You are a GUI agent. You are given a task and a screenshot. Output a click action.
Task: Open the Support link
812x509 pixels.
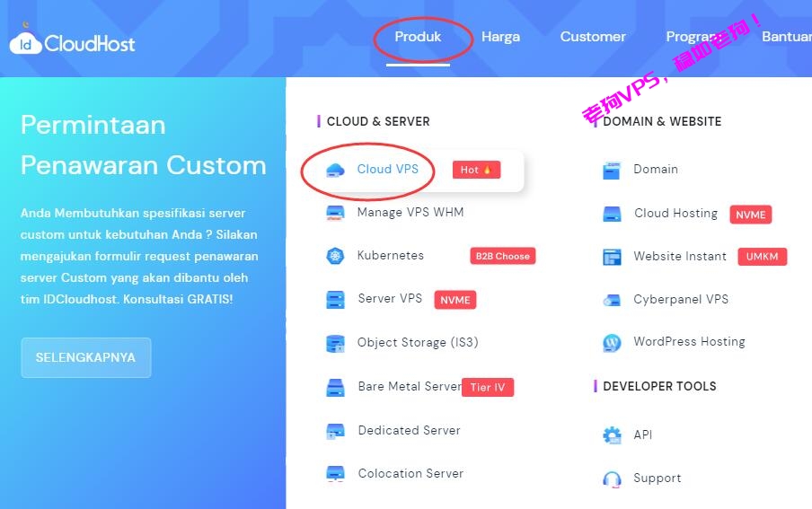tap(658, 478)
